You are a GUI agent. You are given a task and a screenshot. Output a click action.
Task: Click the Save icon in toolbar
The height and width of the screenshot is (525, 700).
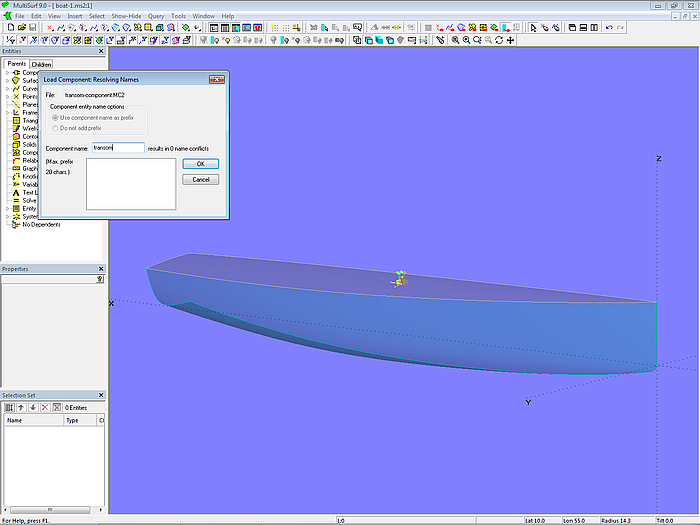pos(33,28)
